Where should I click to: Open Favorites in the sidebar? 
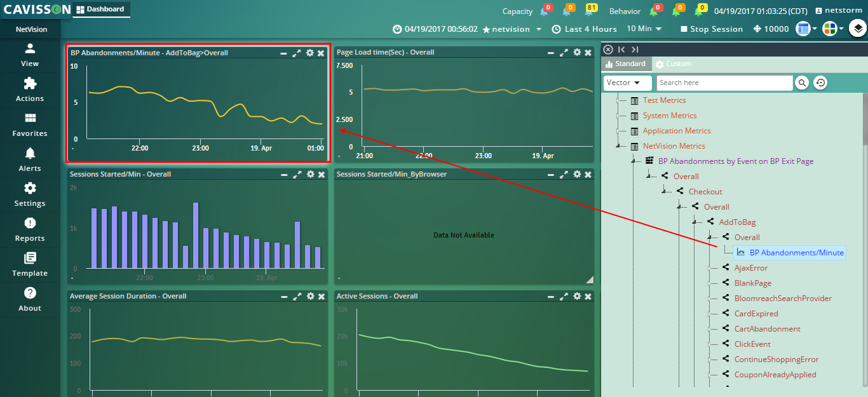click(x=30, y=125)
